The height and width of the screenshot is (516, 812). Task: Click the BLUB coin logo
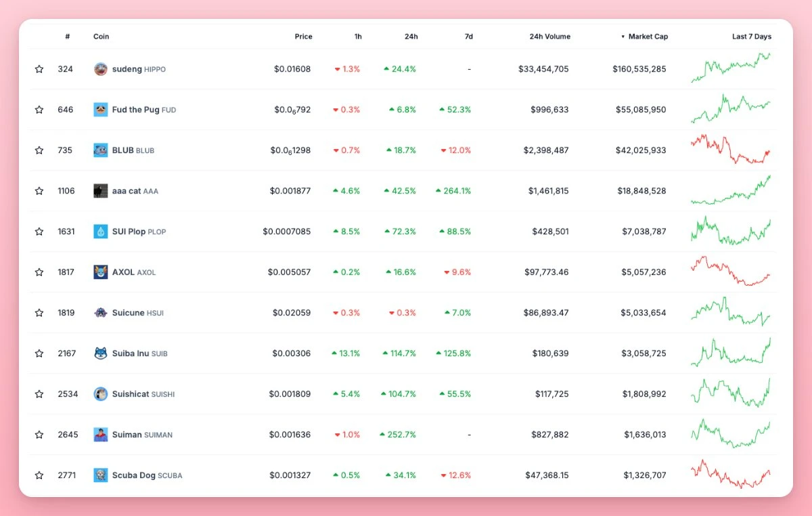pos(101,150)
